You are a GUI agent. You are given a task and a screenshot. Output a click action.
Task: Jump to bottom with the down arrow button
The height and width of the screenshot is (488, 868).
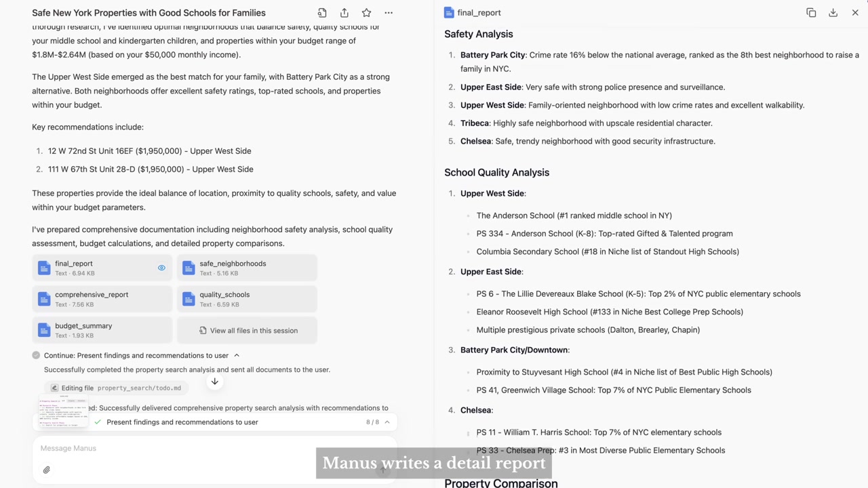[214, 382]
